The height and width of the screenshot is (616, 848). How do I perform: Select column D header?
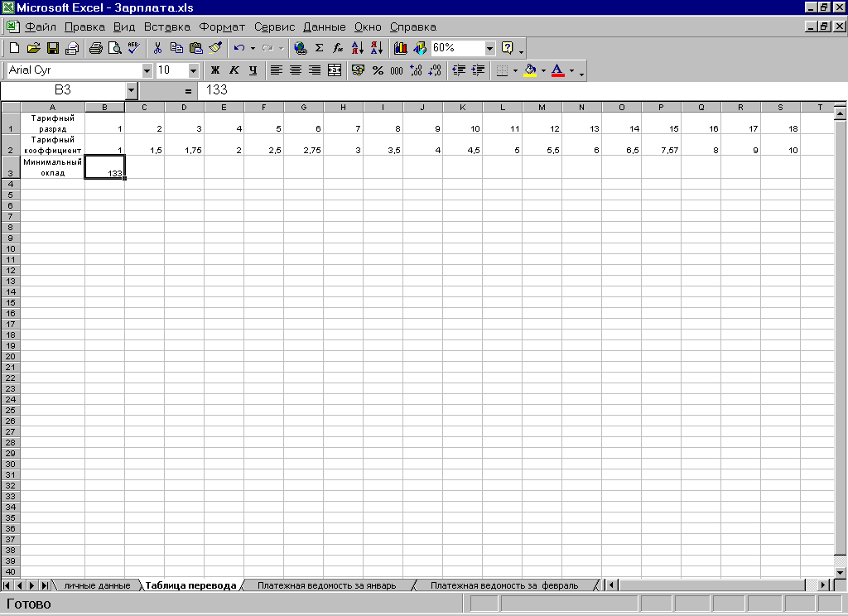pyautogui.click(x=185, y=107)
